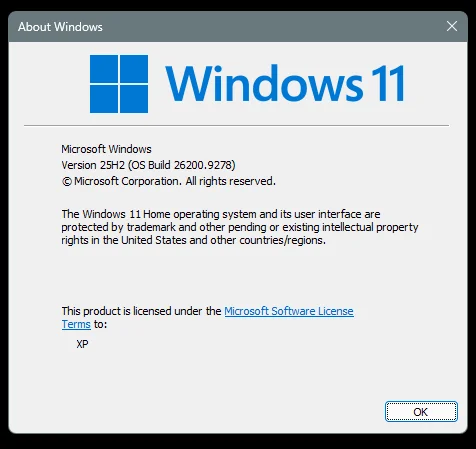Image resolution: width=476 pixels, height=449 pixels.
Task: Click the United States and other countries line
Action: pos(193,240)
